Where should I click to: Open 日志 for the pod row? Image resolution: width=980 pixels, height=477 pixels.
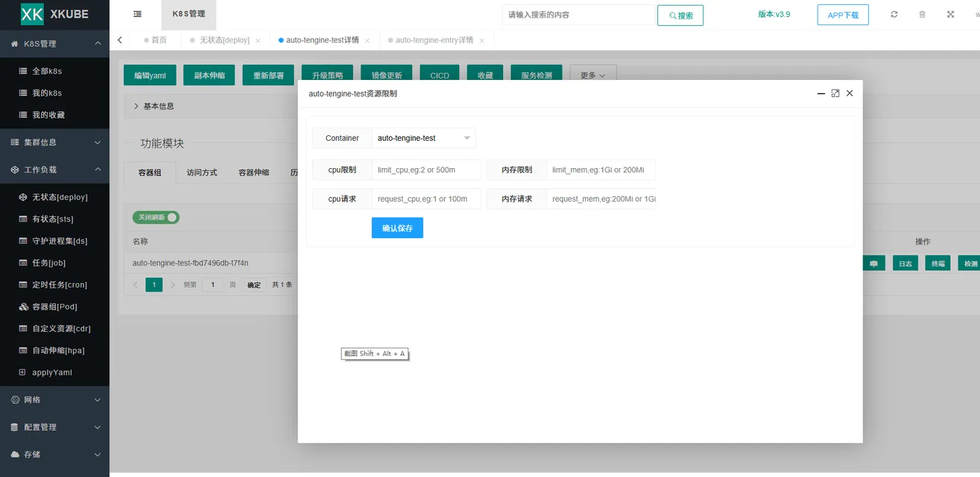(905, 263)
